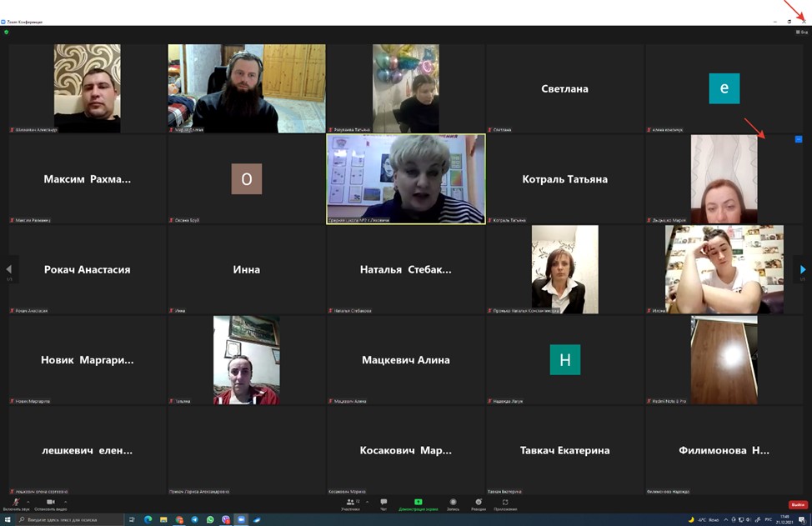Go to previous page of participants
Viewport: 812px width, 526px height.
[x=9, y=269]
